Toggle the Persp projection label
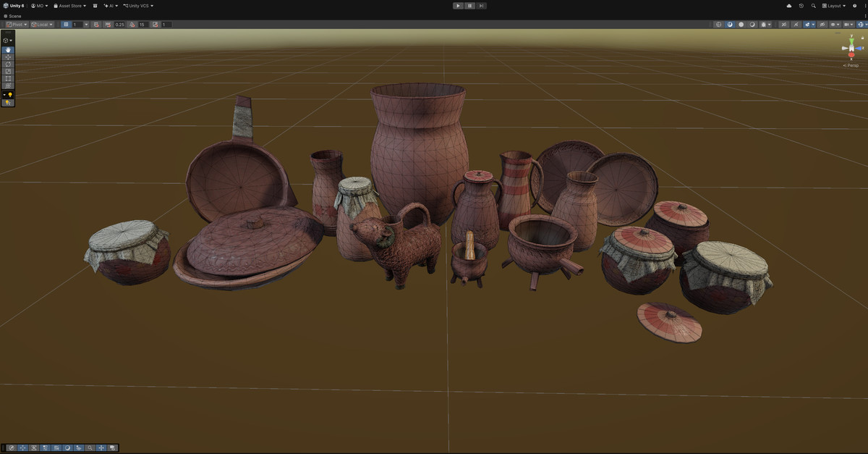This screenshot has width=868, height=454. pyautogui.click(x=851, y=65)
